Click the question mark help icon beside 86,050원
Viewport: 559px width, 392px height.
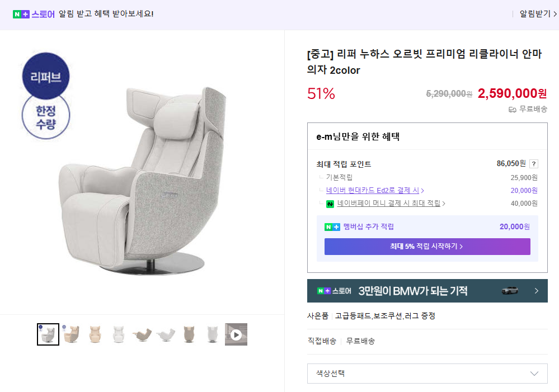[x=534, y=164]
